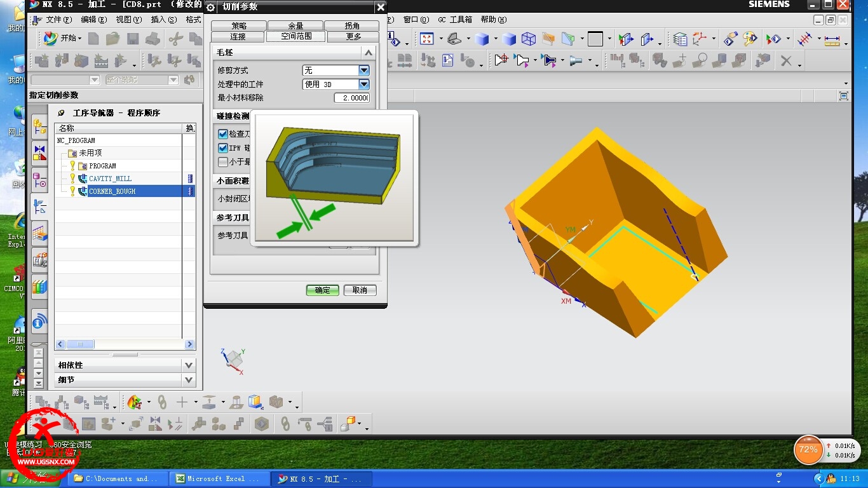Open the 整个装配 selection scope dropdown

click(173, 80)
